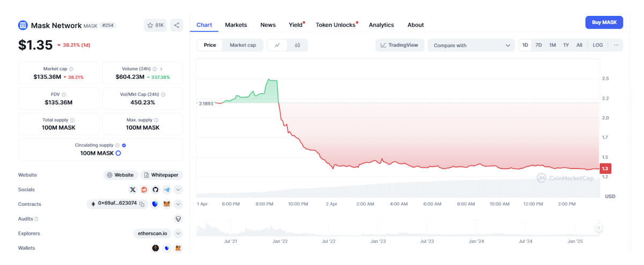Click the audit badge in Audits row
644x265 pixels.
[x=178, y=219]
